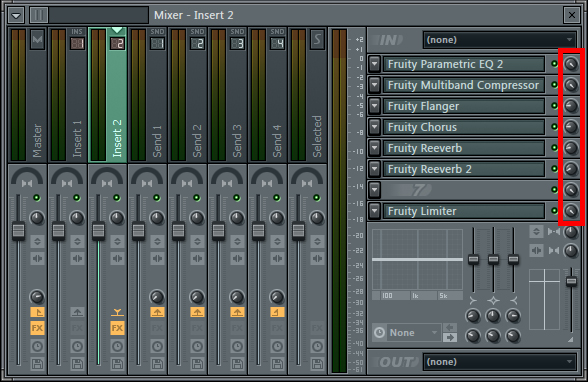Open the Fruity Reeverb plugin
The height and width of the screenshot is (382, 588).
[464, 148]
